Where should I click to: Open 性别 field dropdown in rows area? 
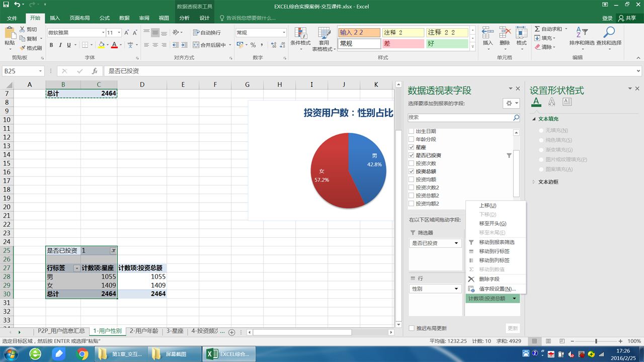pos(457,289)
